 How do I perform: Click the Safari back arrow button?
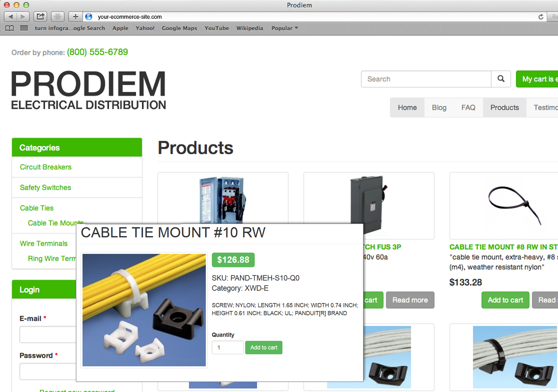(x=10, y=17)
